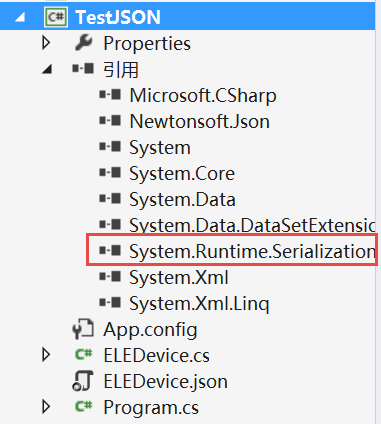
Task: Expand the Properties node arrow
Action: pyautogui.click(x=46, y=43)
